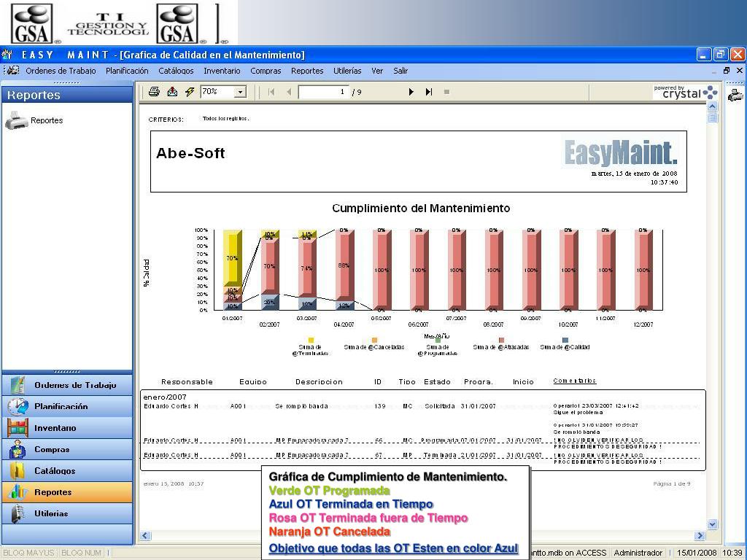Click the Abe-Soft company title
Viewport: 747px width, 560px height.
tap(190, 153)
